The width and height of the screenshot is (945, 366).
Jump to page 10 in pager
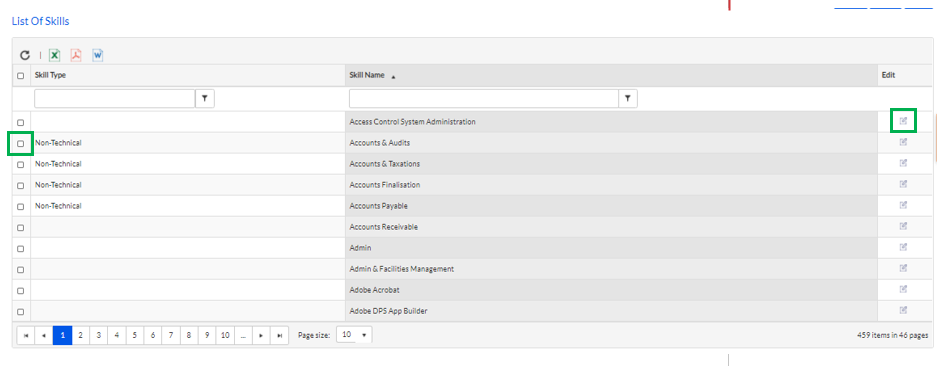click(x=225, y=335)
